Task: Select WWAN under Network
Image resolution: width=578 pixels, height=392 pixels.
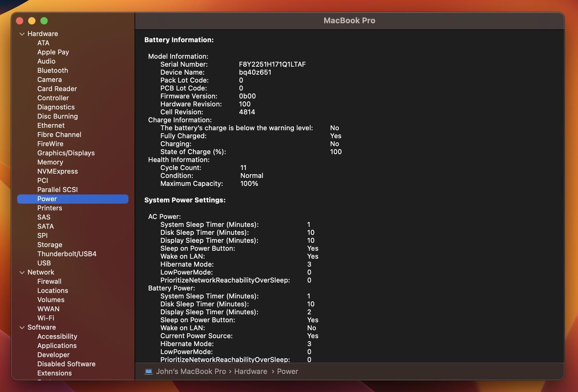Action: click(x=48, y=309)
